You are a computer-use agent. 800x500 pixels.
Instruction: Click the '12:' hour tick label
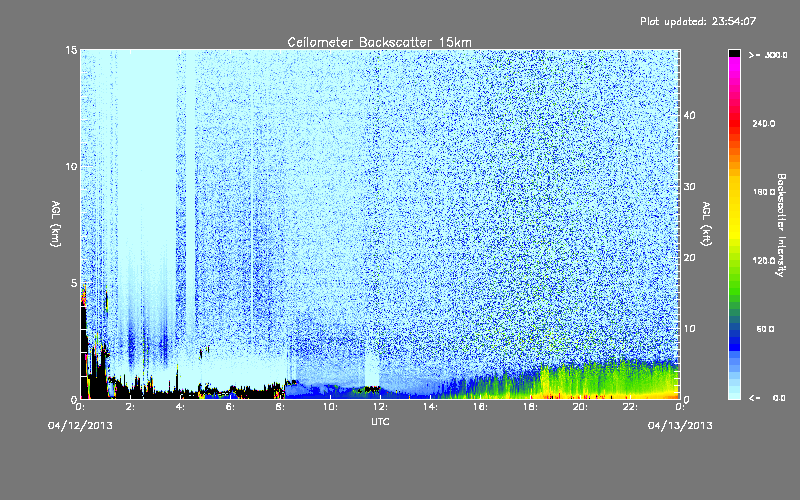[x=380, y=407]
